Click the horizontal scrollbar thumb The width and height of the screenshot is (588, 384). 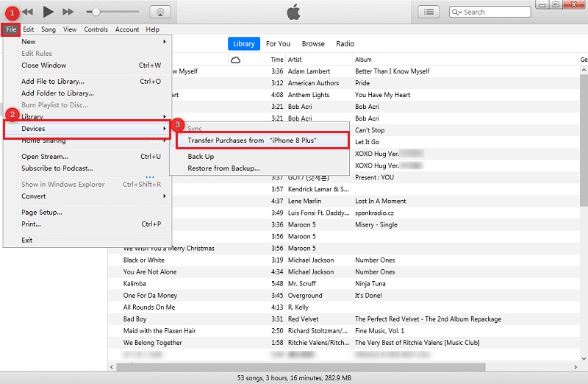click(x=301, y=367)
